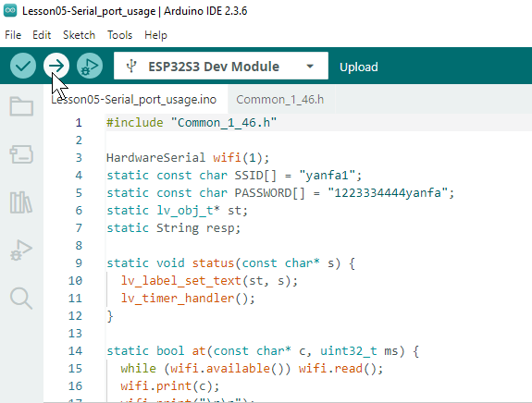Click the USB icon in the board selector
Image resolution: width=532 pixels, height=403 pixels.
131,67
